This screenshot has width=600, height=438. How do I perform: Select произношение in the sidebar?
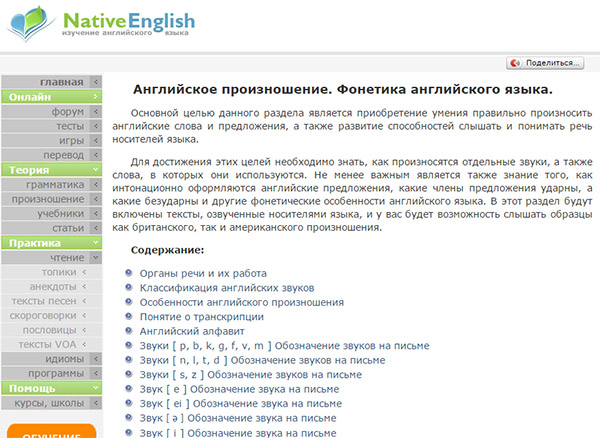point(48,199)
